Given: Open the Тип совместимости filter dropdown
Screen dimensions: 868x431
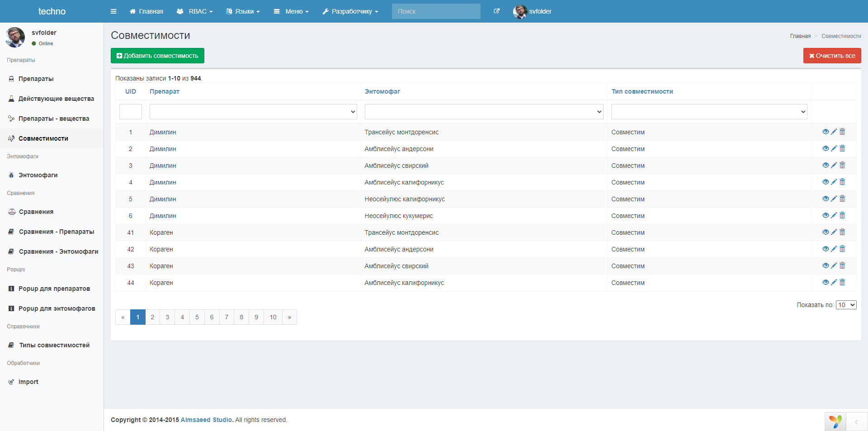Looking at the screenshot, I should [709, 112].
